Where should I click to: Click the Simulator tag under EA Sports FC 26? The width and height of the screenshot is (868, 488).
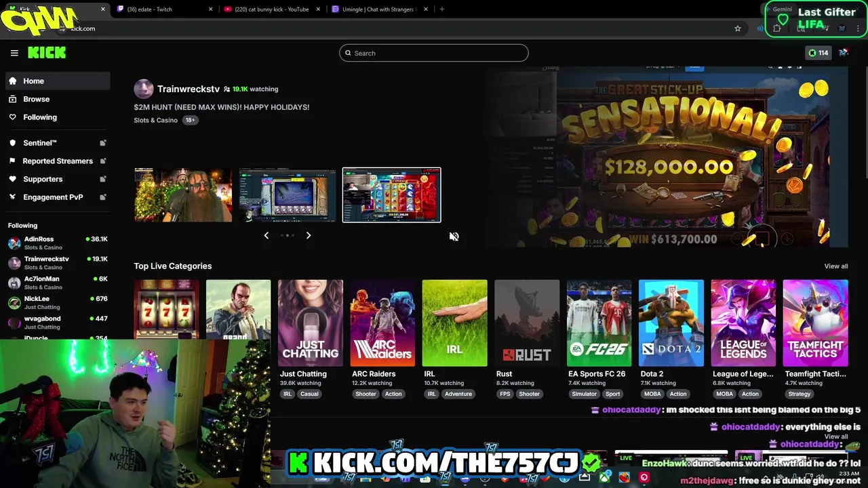[585, 394]
